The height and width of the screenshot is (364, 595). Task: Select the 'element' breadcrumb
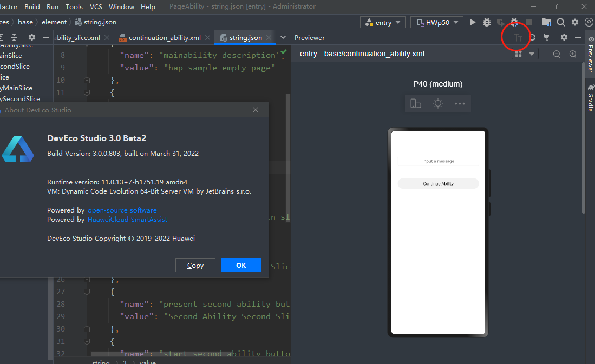[x=54, y=22]
